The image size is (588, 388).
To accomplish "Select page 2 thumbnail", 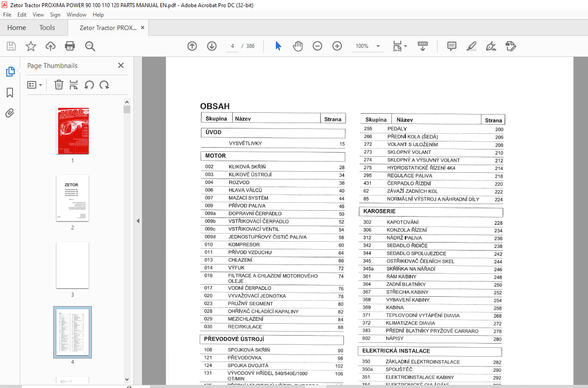I will pyautogui.click(x=73, y=198).
